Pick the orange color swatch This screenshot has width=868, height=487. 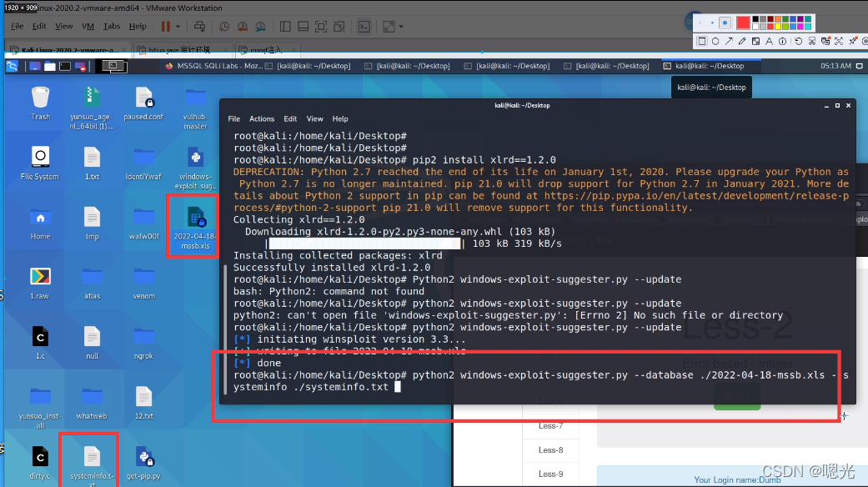click(x=778, y=19)
